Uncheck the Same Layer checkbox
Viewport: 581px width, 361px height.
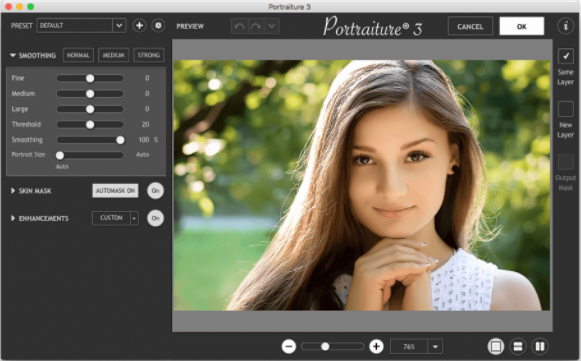[566, 56]
